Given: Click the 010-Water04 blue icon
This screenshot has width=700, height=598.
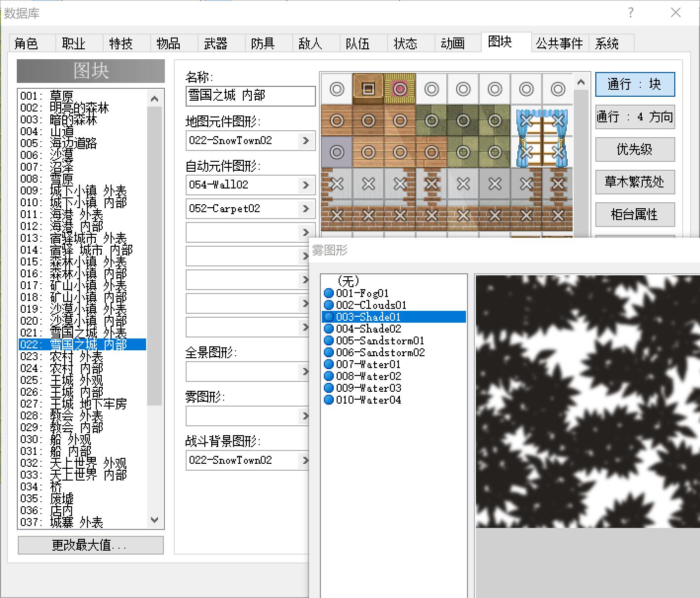Looking at the screenshot, I should tap(329, 400).
